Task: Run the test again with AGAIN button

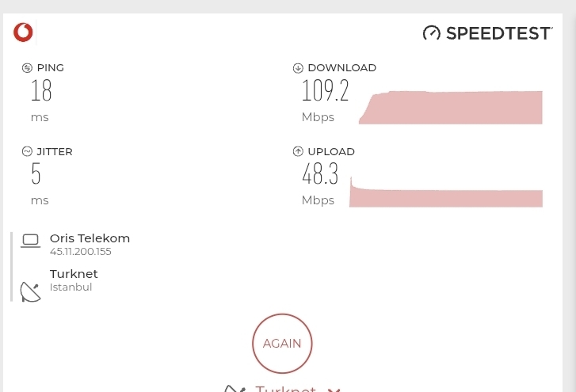Action: 282,344
